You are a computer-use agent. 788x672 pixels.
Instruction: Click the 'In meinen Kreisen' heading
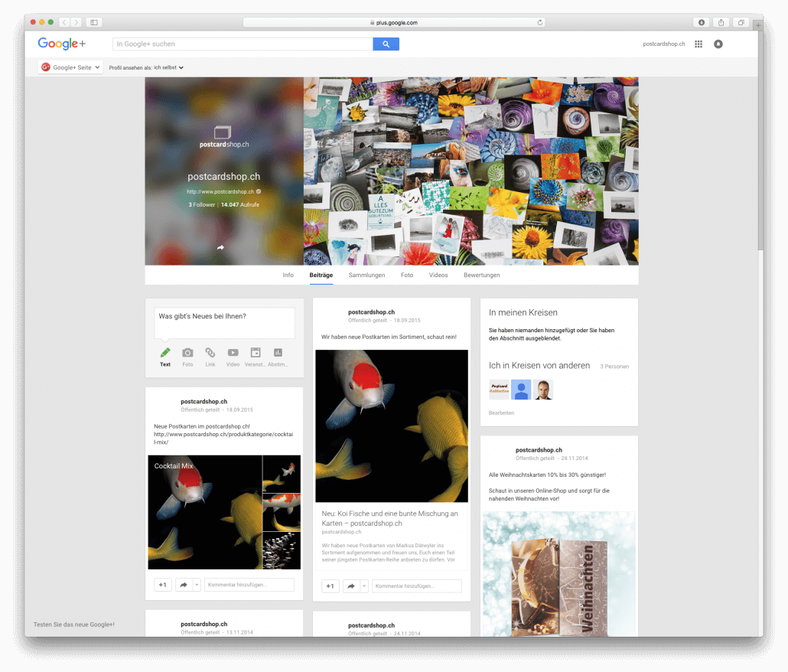click(x=523, y=312)
